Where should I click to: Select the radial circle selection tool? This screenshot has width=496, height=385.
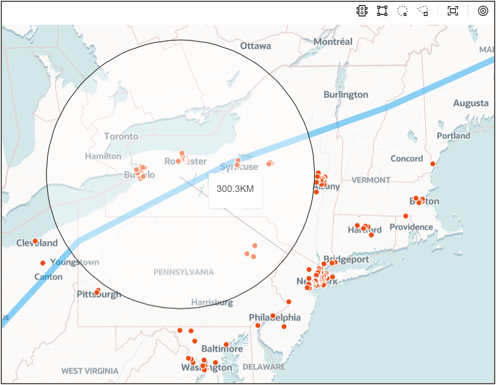(x=402, y=11)
